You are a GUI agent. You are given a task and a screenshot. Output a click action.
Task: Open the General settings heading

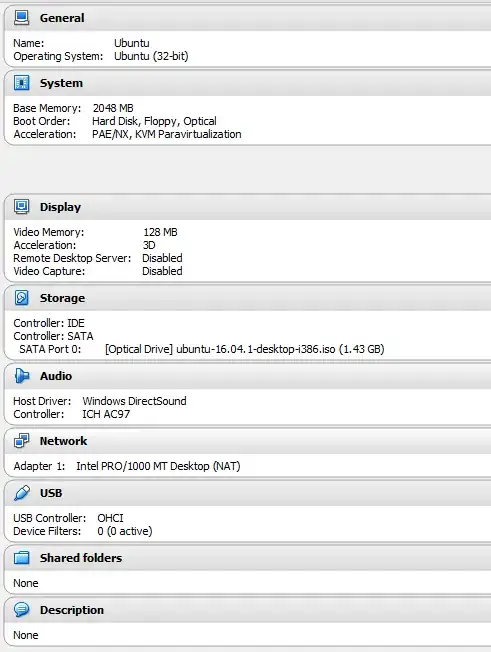(x=62, y=18)
